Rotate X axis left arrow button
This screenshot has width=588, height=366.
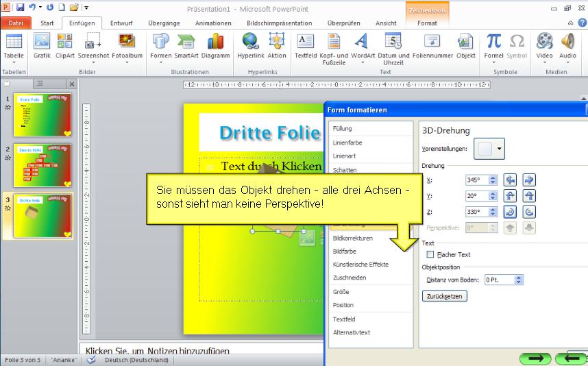tap(510, 180)
